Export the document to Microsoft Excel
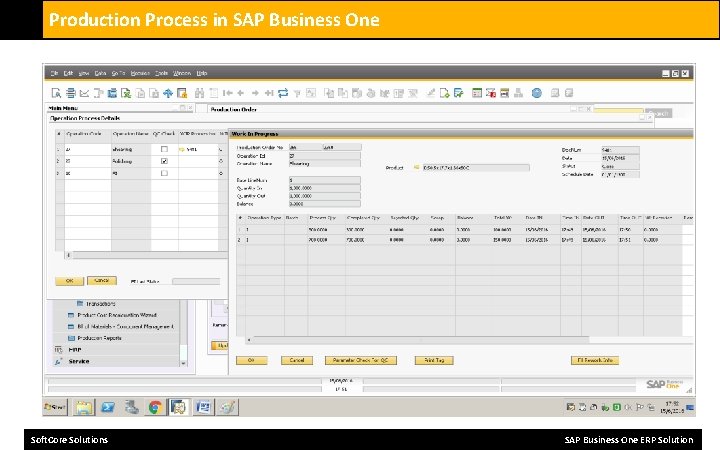Image resolution: width=720 pixels, height=450 pixels. (126, 93)
